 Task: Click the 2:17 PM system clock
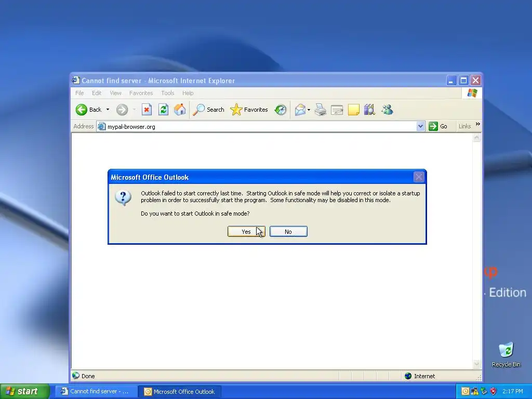(513, 391)
